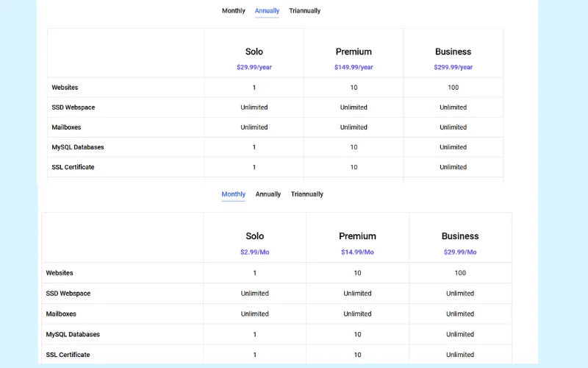Click Premium Mailboxes Unlimited in annual table
Viewport: 588px width, 368px height.
(354, 127)
